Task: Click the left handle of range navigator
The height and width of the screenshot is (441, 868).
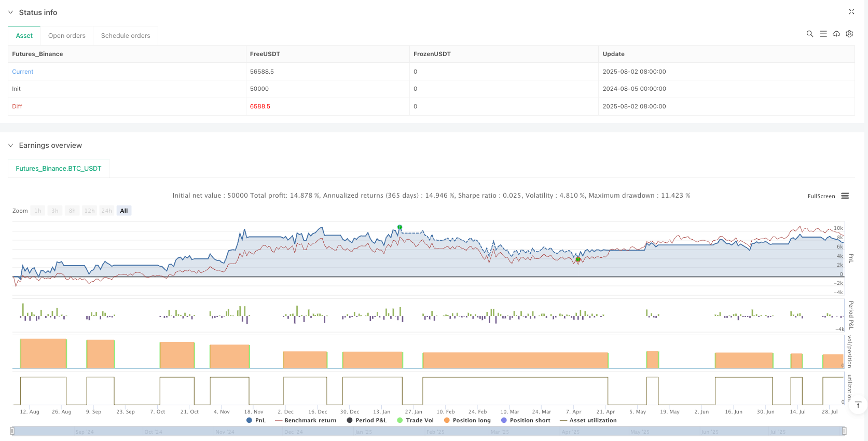Action: pyautogui.click(x=12, y=431)
